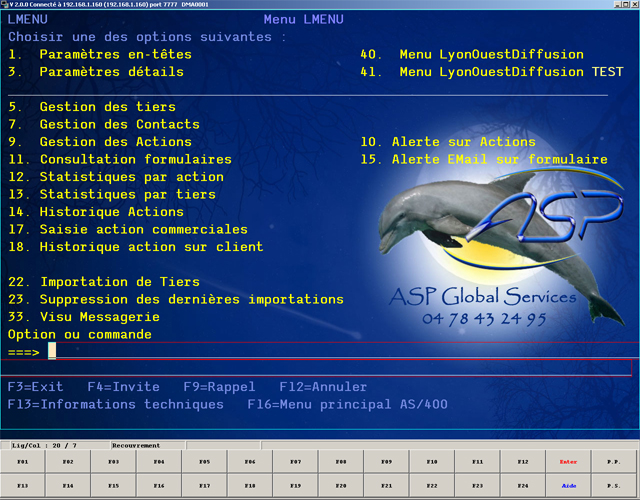
Task: Click the F16 function key button
Action: pyautogui.click(x=159, y=486)
